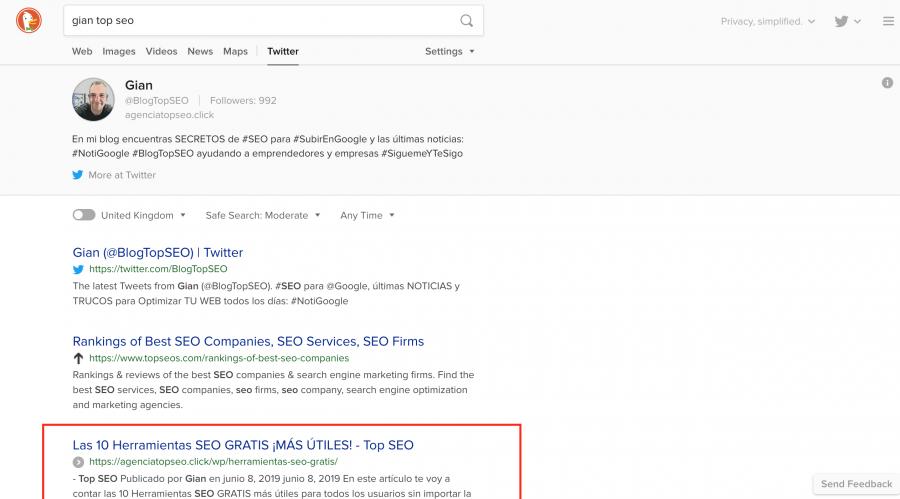Image resolution: width=900 pixels, height=499 pixels.
Task: Click the DuckDuckGo logo icon
Action: (x=29, y=21)
